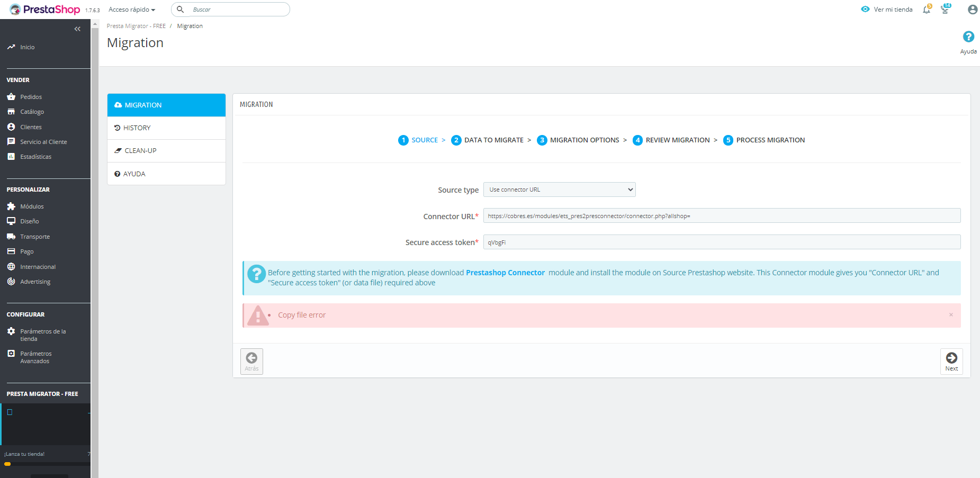Click Presta Migrator - FREE breadcrumb

(136, 26)
